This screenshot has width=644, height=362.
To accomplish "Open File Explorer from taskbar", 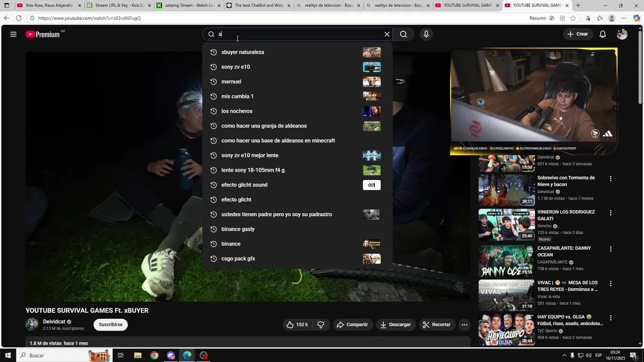I will click(x=137, y=355).
